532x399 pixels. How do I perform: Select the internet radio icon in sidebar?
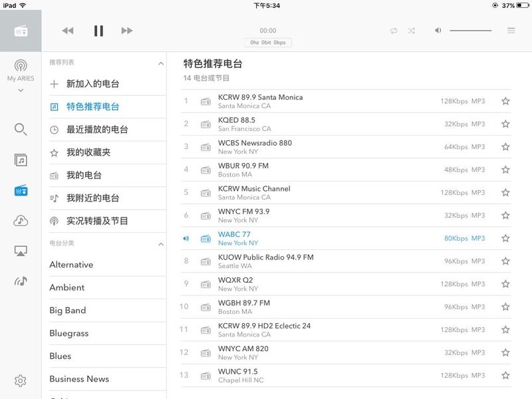click(x=21, y=191)
